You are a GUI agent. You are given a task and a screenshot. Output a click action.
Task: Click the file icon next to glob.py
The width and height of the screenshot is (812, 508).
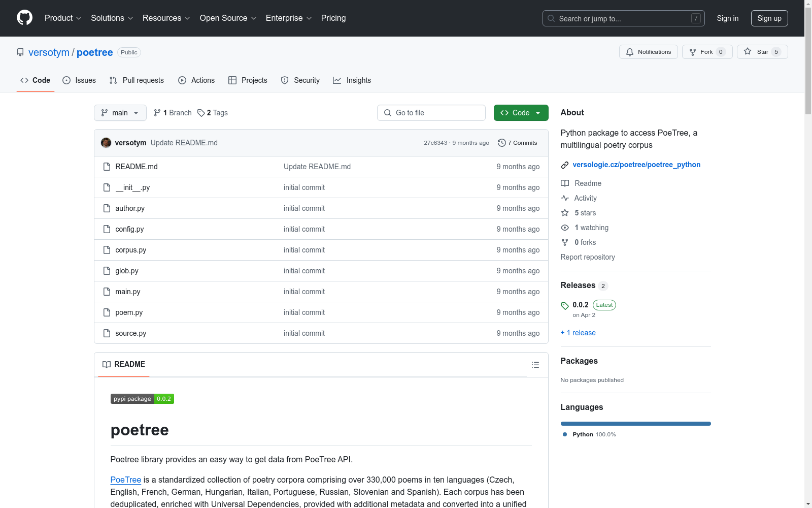pyautogui.click(x=107, y=271)
